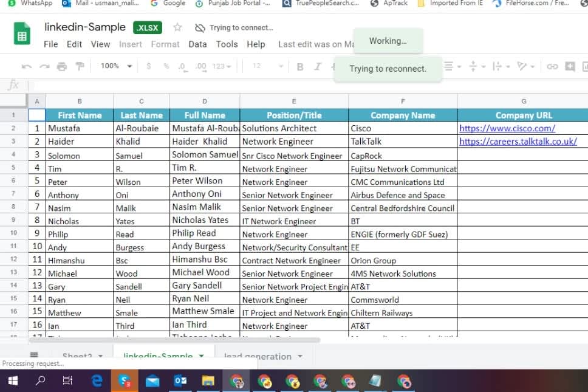Click the Undo icon in toolbar
Screen dimensions: 588x392
(x=27, y=66)
